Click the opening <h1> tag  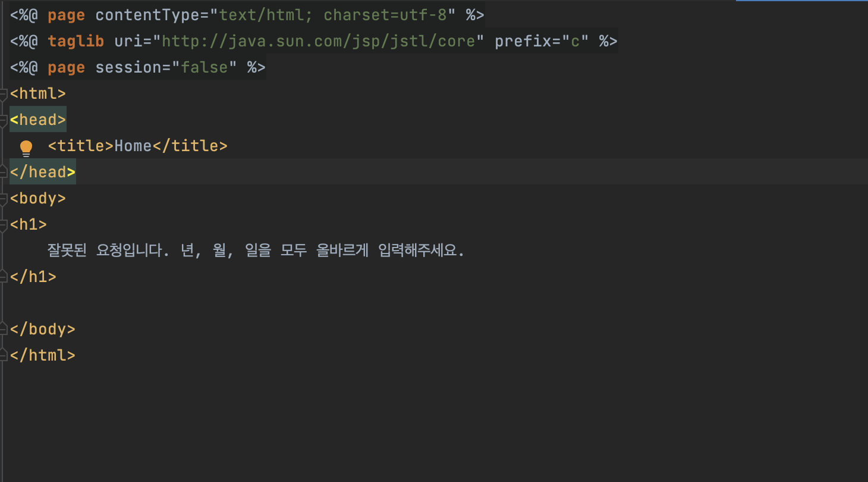(x=29, y=224)
